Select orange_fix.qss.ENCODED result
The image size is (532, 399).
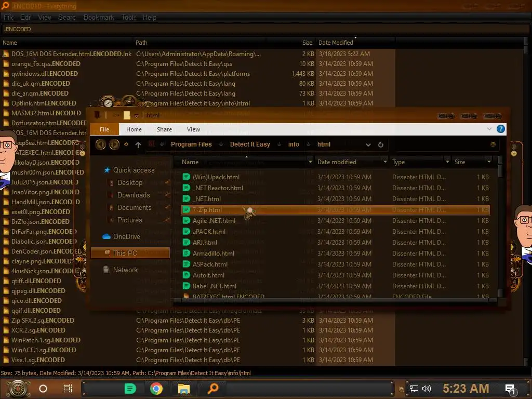tap(46, 64)
